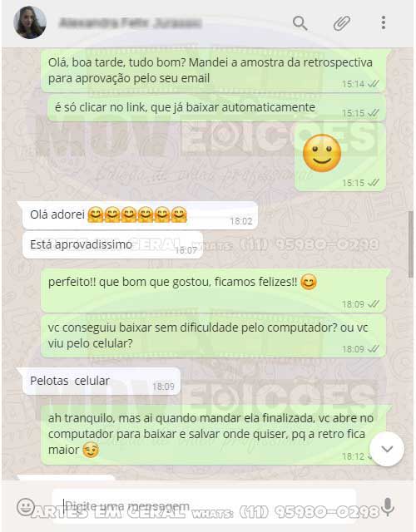Select the 'Está aprovadíssimo' message

point(113,245)
